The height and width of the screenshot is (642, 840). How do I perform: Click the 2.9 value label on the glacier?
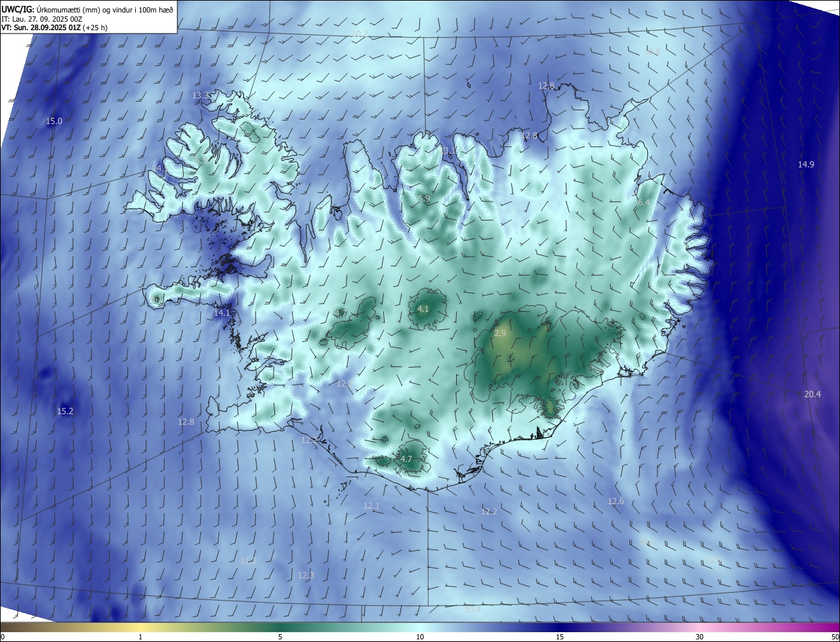tap(500, 334)
